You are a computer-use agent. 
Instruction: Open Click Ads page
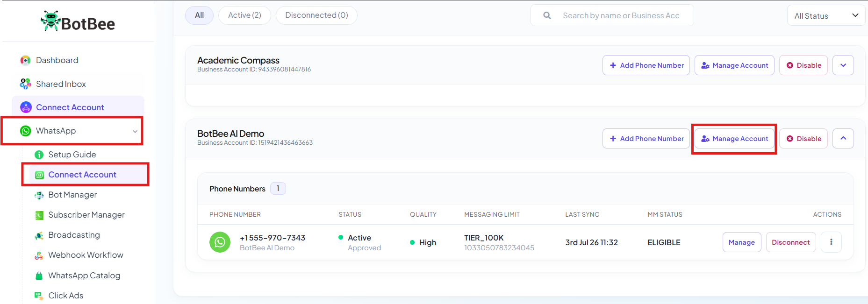(65, 296)
